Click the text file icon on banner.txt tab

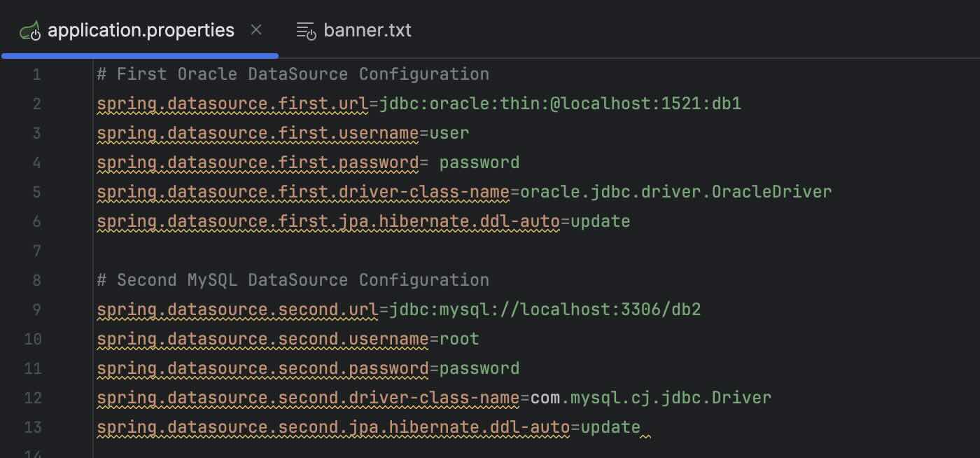pos(306,30)
